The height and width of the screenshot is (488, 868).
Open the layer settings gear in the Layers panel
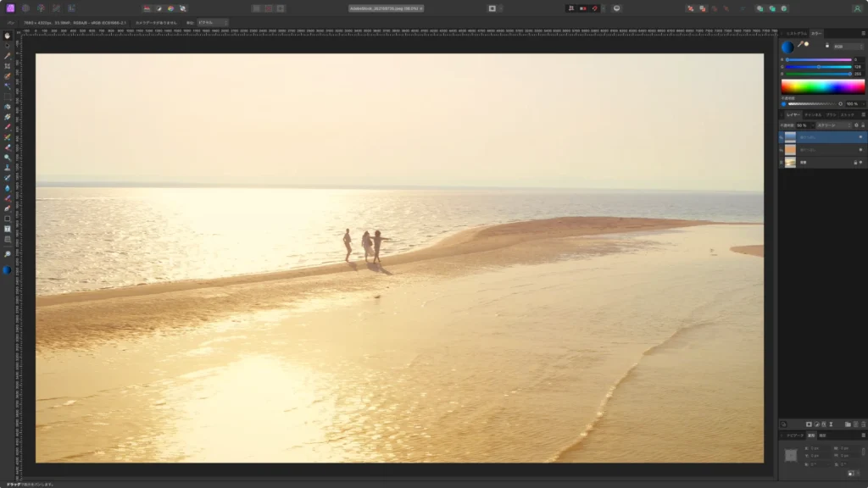tap(856, 124)
